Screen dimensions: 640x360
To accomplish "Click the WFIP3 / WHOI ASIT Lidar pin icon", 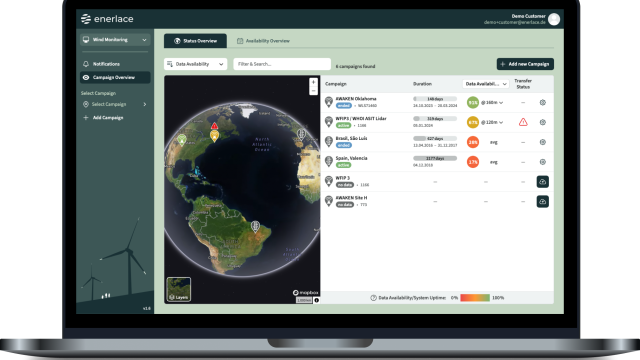I will click(329, 122).
